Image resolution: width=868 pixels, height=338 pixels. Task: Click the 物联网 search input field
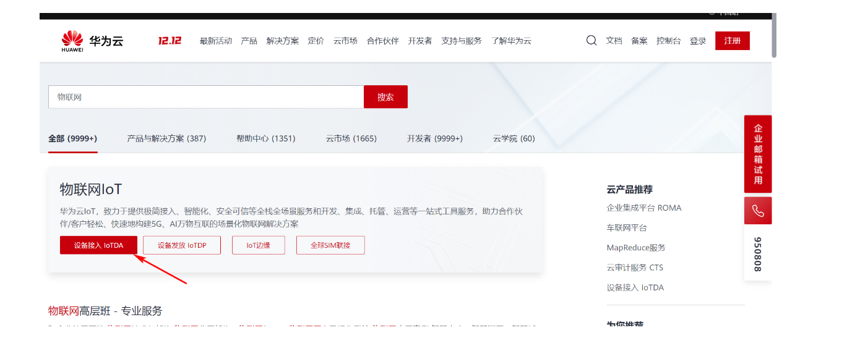point(206,97)
